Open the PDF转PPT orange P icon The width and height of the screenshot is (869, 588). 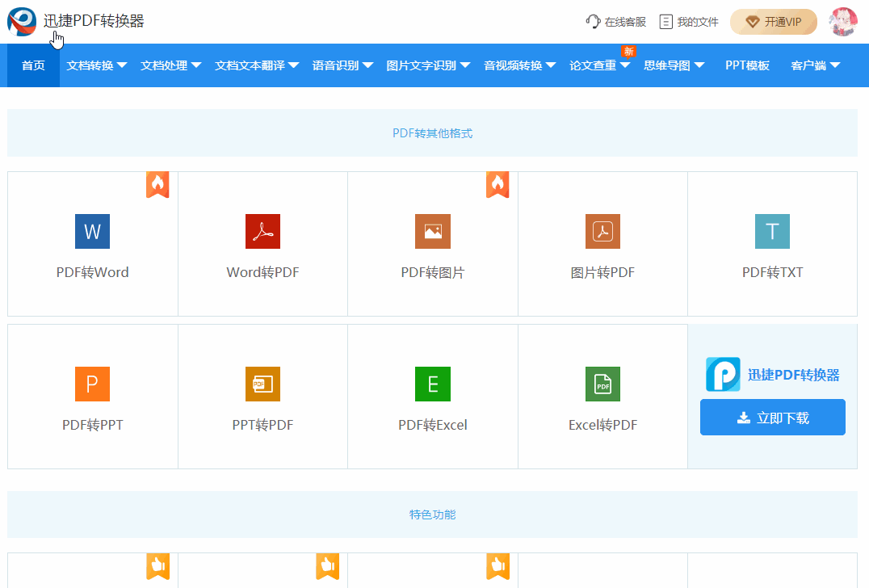pyautogui.click(x=93, y=384)
